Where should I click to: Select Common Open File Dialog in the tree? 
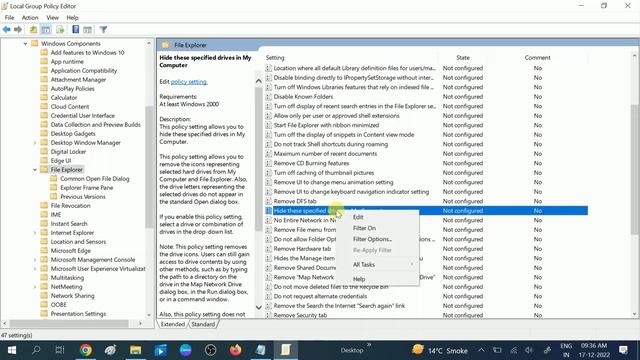click(x=95, y=179)
